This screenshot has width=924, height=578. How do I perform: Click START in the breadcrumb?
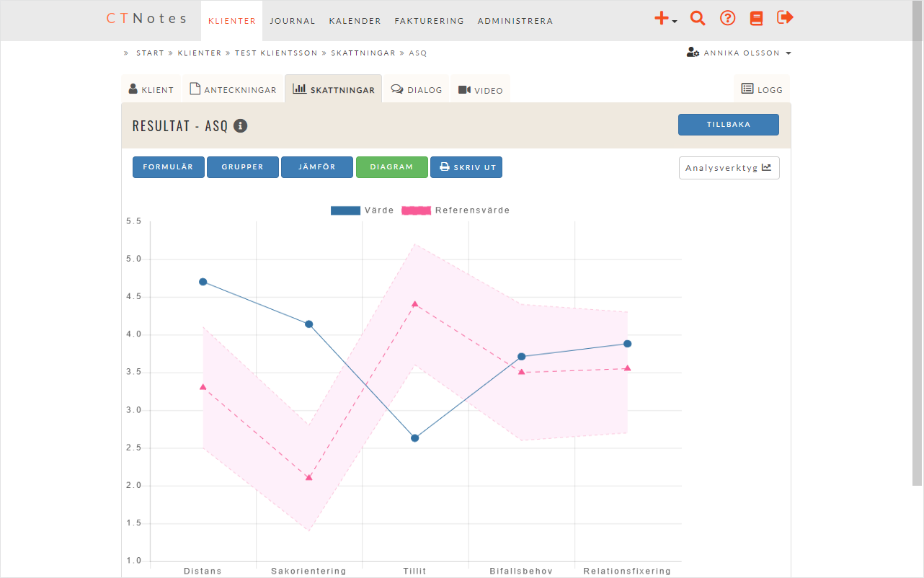coord(150,53)
